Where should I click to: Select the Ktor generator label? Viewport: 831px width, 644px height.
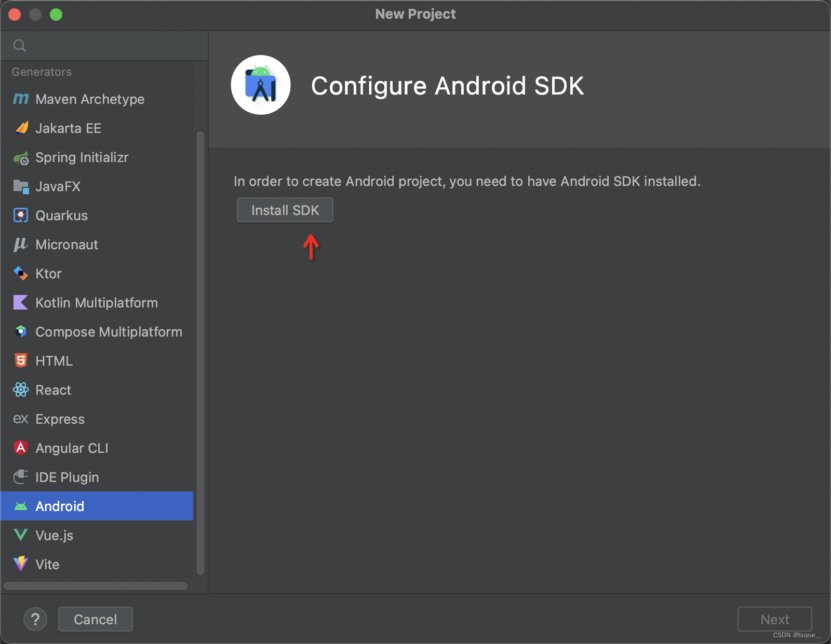point(48,274)
